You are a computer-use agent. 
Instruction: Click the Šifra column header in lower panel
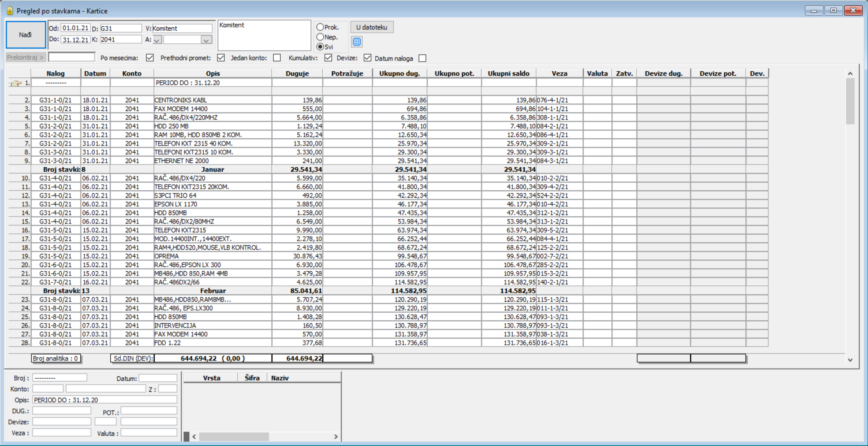tap(252, 378)
